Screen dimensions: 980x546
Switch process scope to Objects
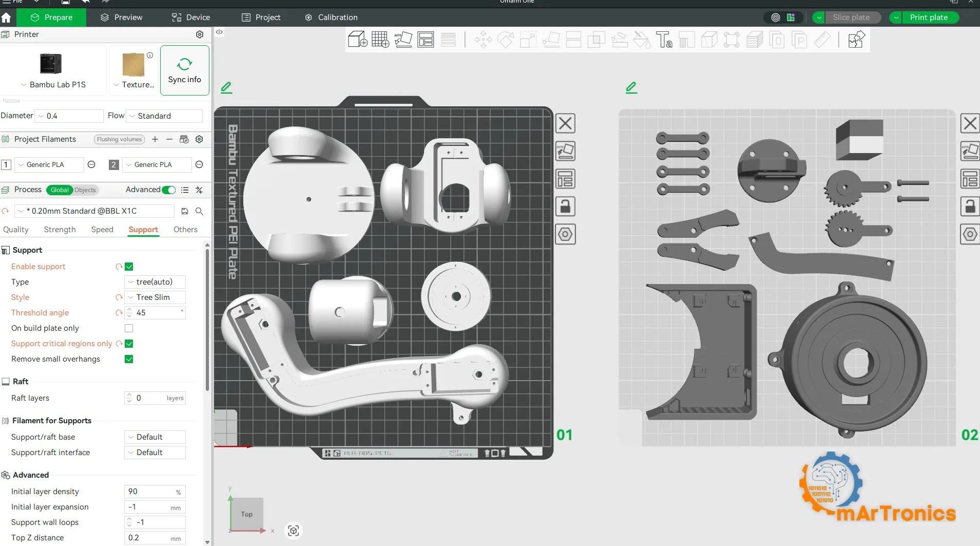(x=85, y=190)
